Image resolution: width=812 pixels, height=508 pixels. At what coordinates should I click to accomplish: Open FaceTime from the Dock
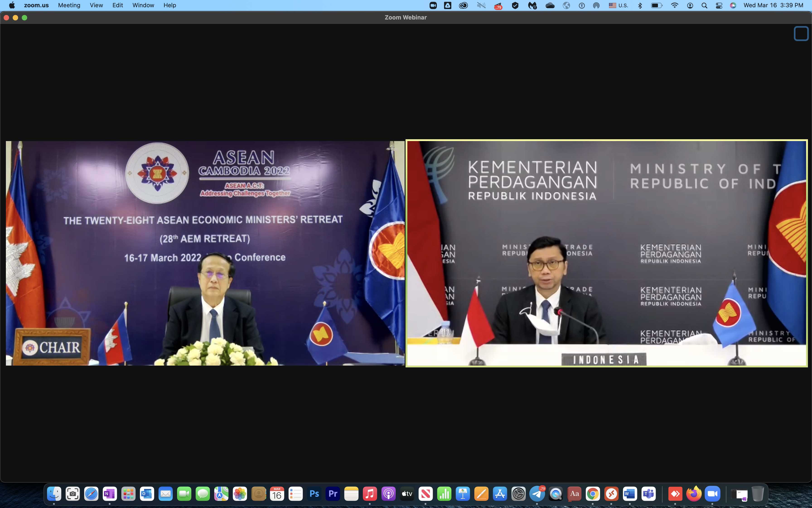(184, 493)
